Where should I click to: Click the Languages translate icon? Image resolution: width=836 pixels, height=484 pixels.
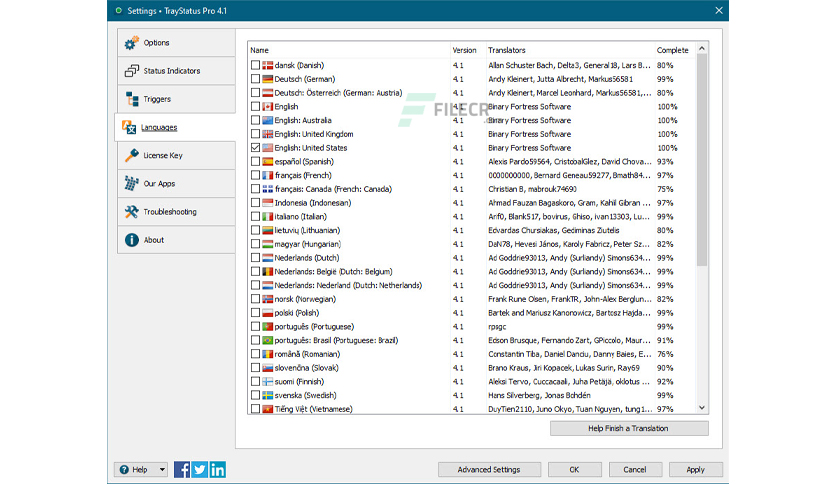pos(129,127)
